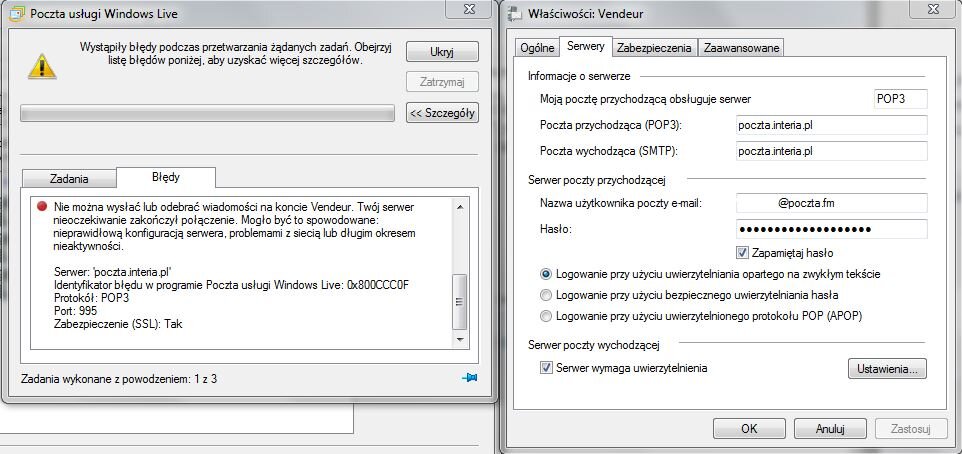
Task: Open the Zaawansowane tab
Action: tap(741, 48)
